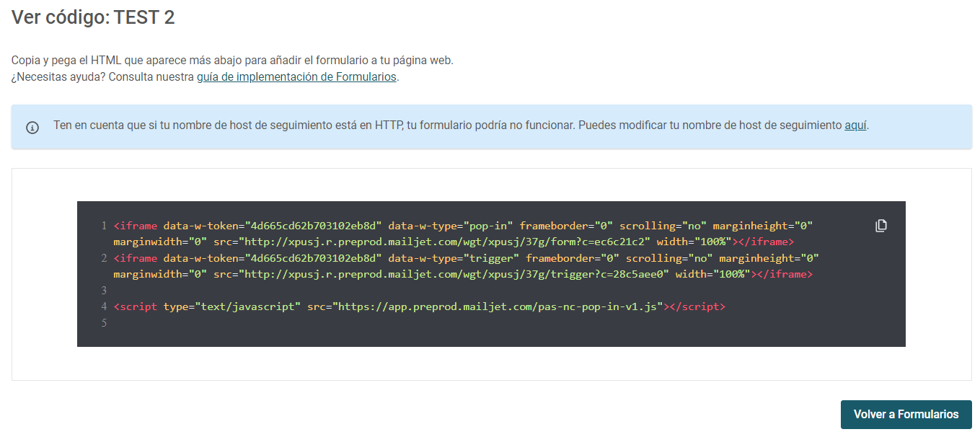Screen dimensions: 980x437
Task: Click code line number 2
Action: click(104, 258)
